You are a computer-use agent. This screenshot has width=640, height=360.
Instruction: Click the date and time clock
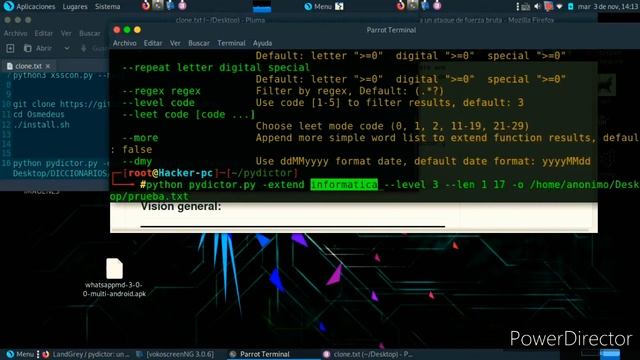[x=608, y=7]
